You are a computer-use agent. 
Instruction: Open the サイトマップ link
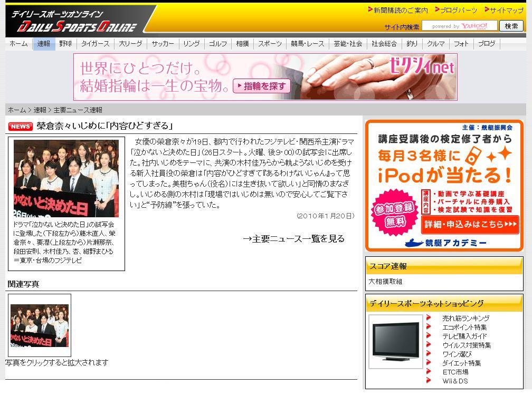(x=507, y=11)
